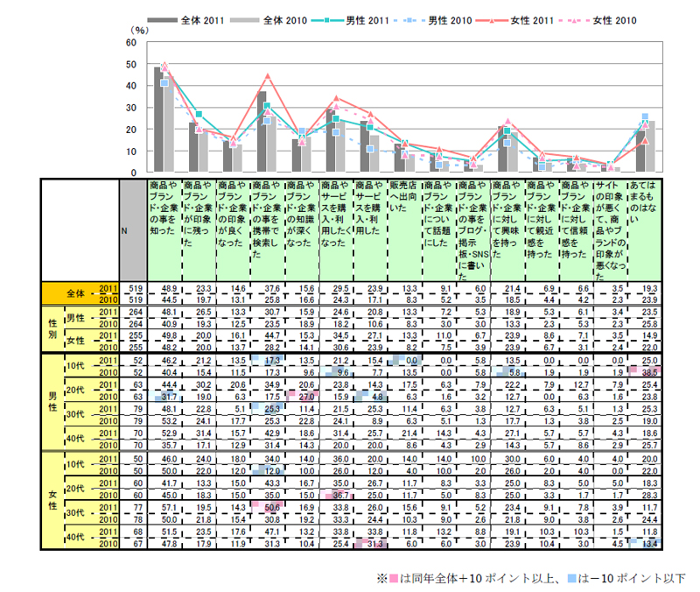
Task: Select the あてはまるものはない column header
Action: 647,198
